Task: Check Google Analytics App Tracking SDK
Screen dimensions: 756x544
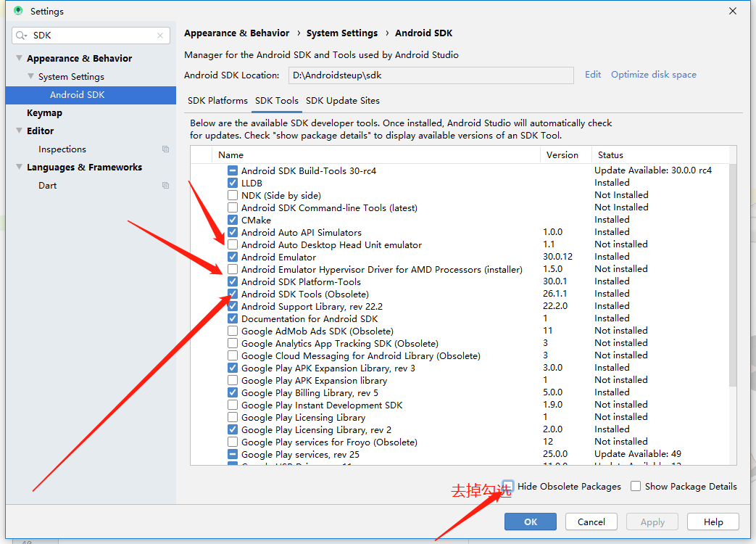Action: [x=233, y=343]
